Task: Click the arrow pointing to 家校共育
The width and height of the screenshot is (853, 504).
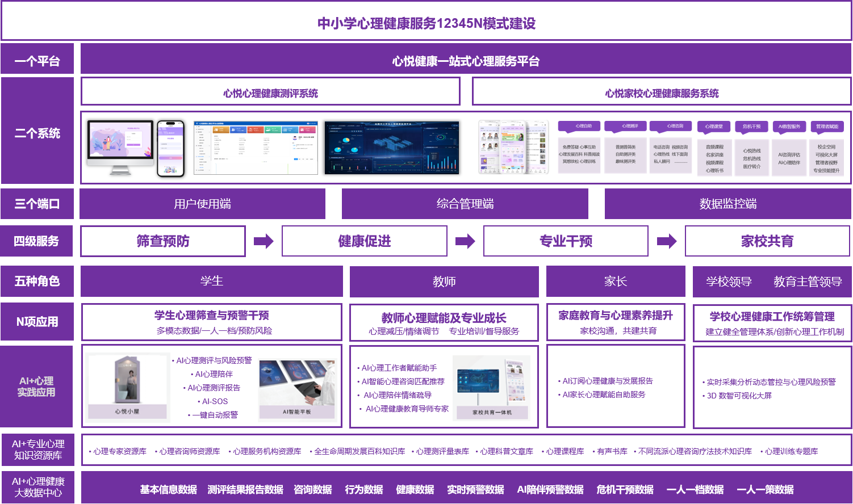Action: [667, 241]
